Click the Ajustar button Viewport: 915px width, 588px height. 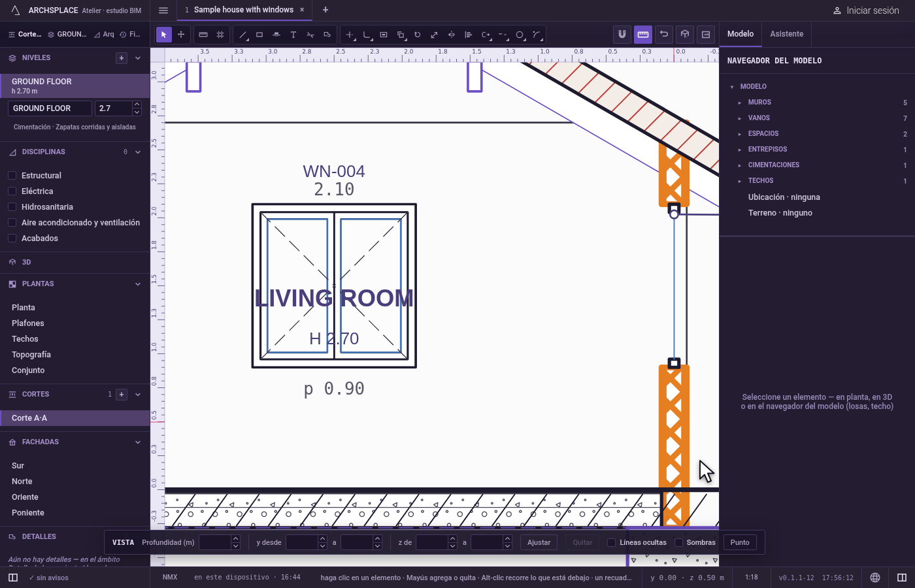(x=539, y=542)
